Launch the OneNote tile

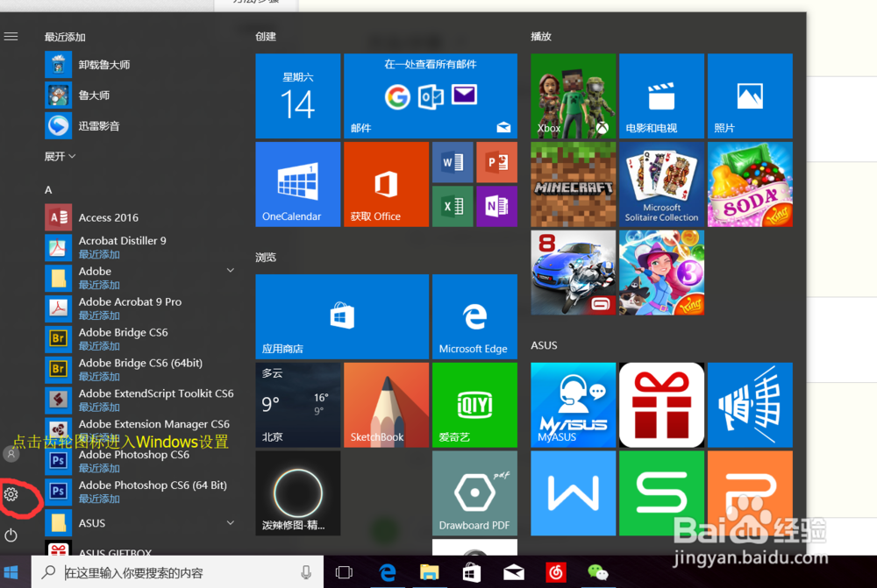coord(496,206)
